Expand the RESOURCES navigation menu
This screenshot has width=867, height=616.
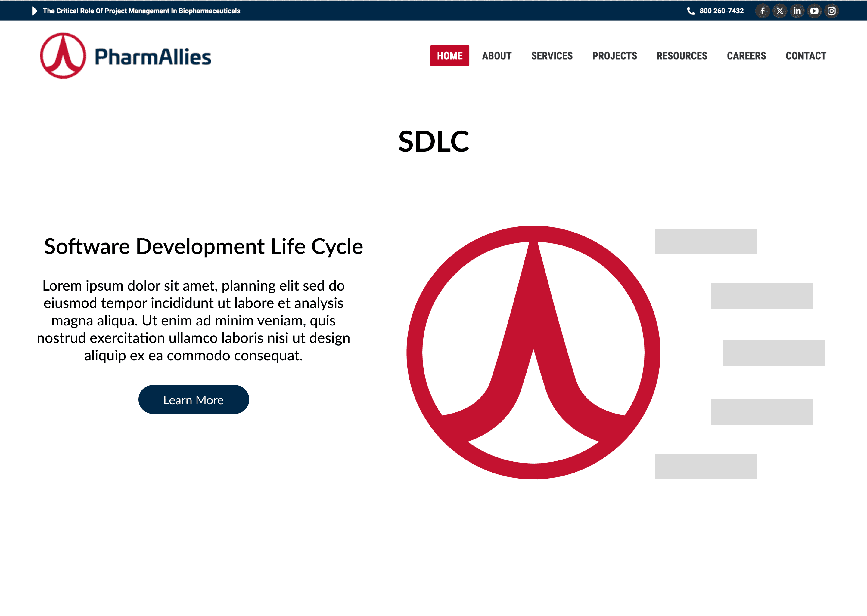pyautogui.click(x=682, y=56)
